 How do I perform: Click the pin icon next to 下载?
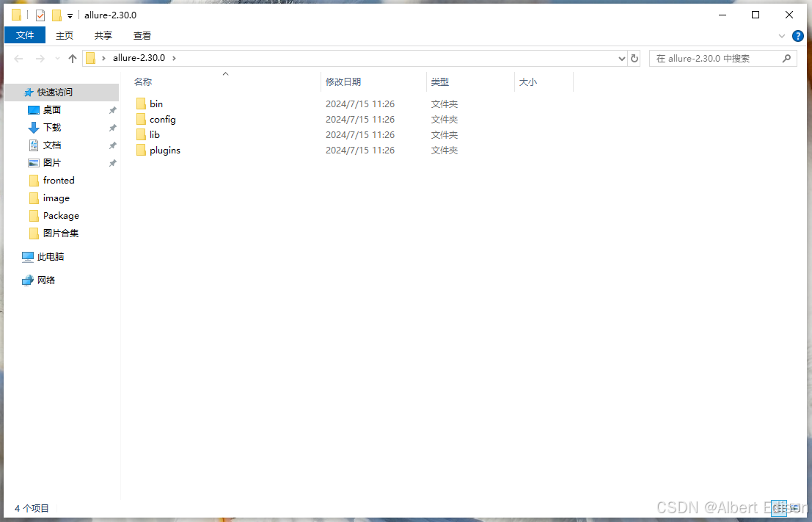click(x=112, y=128)
